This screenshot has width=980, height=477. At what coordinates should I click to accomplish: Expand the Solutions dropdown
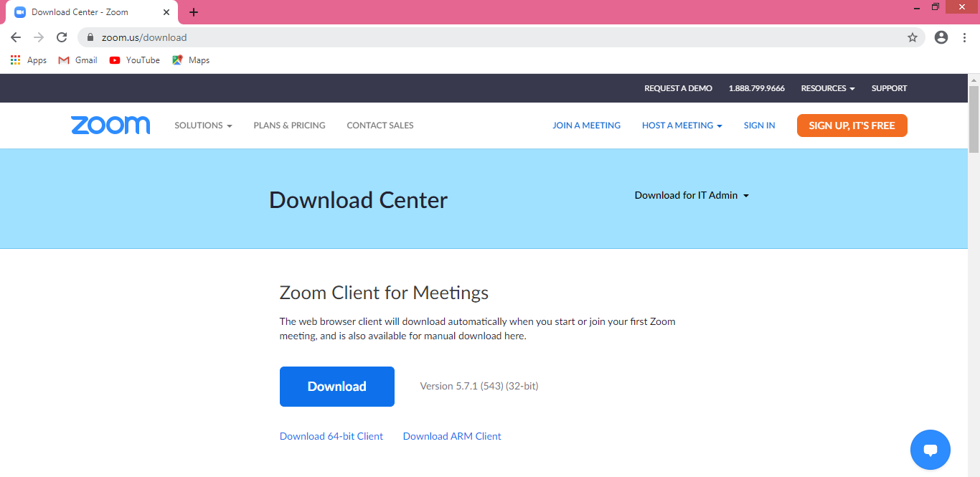click(203, 125)
